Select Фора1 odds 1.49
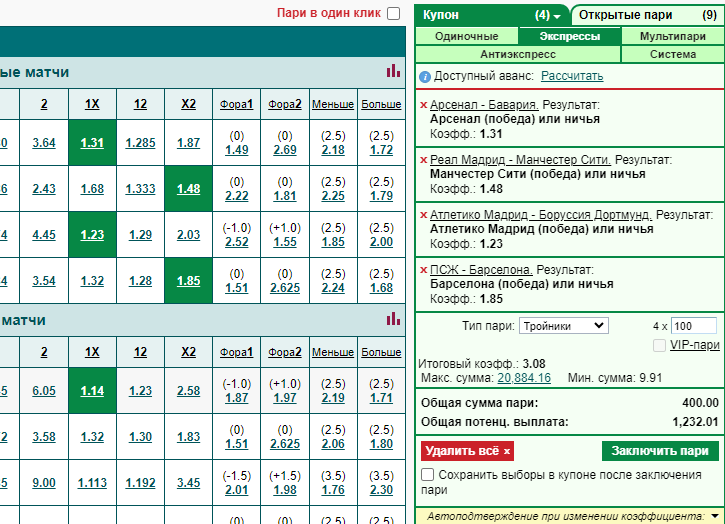 click(x=237, y=150)
